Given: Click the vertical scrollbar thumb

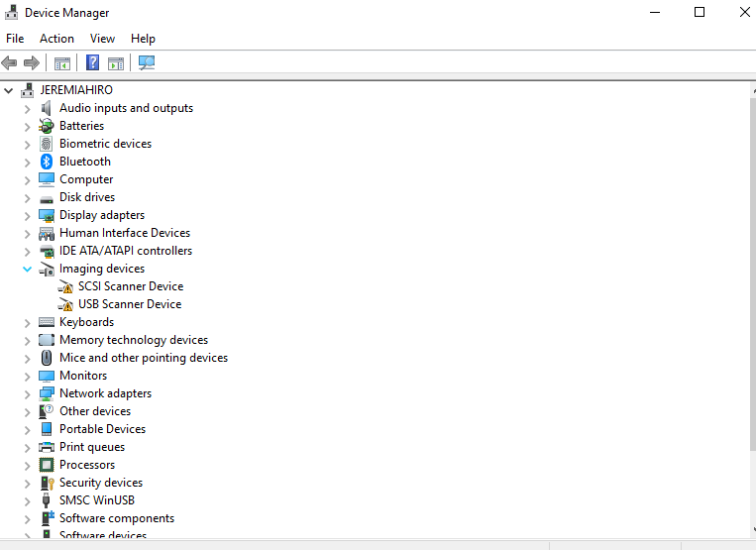Looking at the screenshot, I should 753,274.
